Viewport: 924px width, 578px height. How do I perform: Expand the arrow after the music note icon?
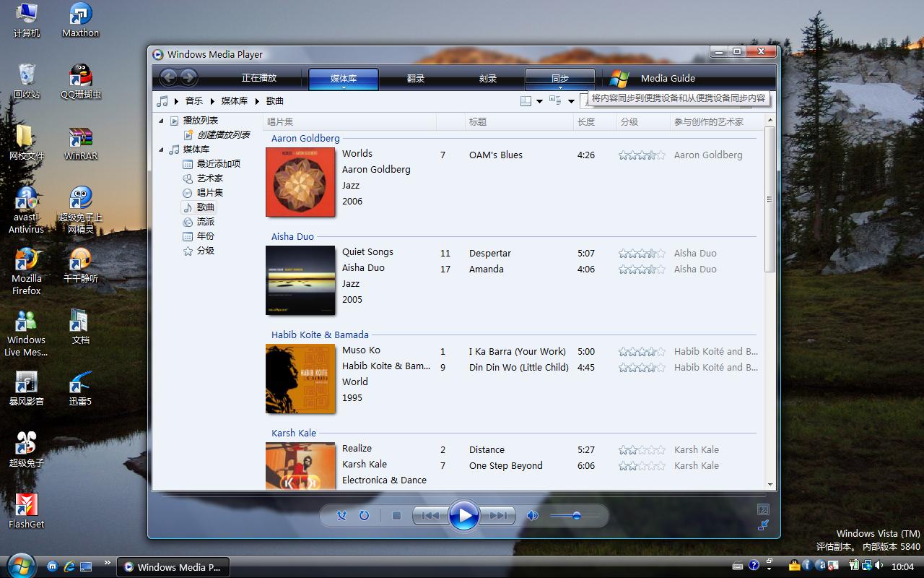tap(176, 101)
